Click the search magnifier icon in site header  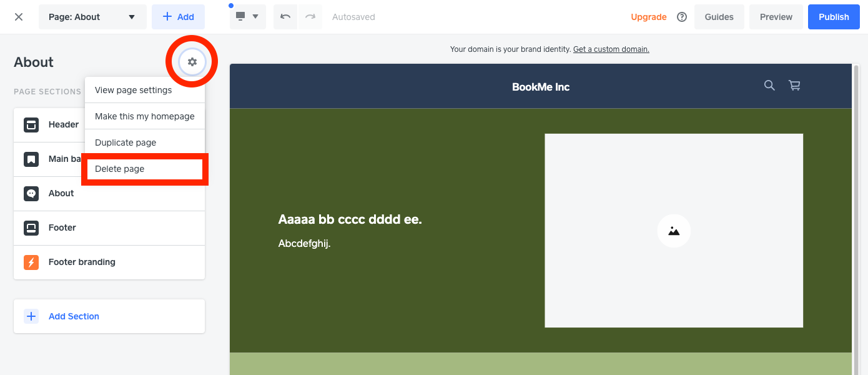pos(769,86)
